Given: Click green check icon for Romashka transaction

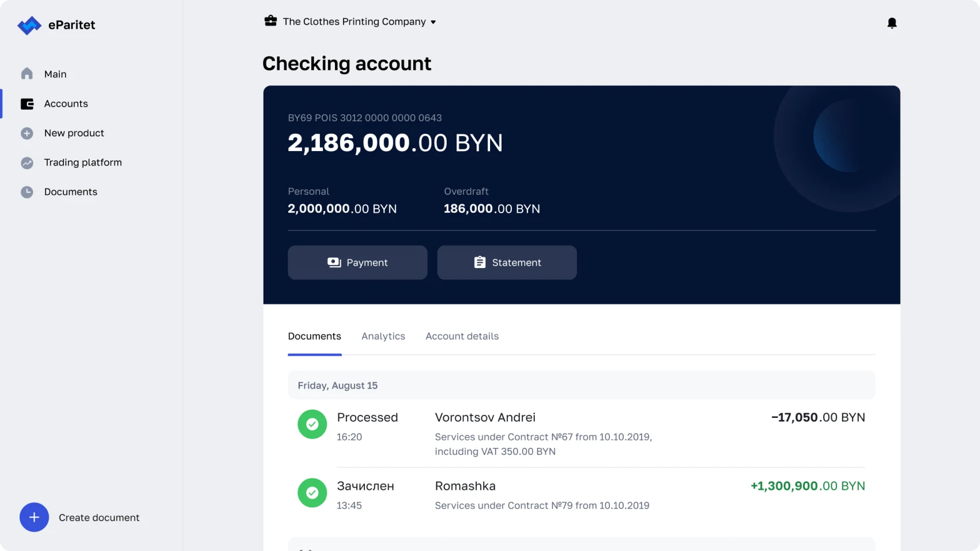Looking at the screenshot, I should pos(312,493).
